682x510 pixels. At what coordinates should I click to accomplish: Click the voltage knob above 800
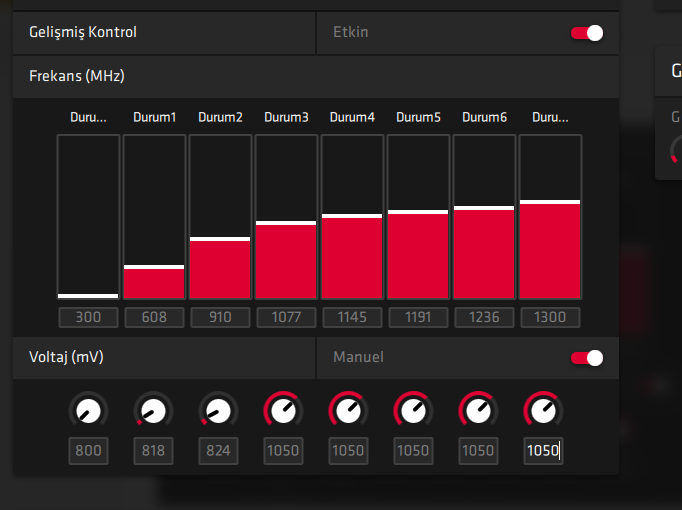point(88,410)
